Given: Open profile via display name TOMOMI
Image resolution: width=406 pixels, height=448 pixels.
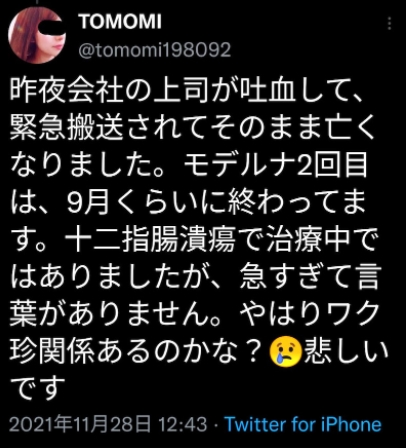Looking at the screenshot, I should [120, 22].
